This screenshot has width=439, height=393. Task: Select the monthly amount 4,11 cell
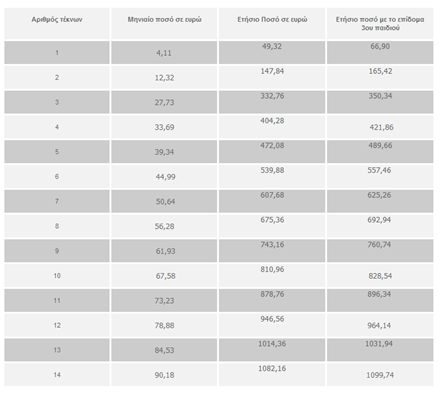pos(164,53)
